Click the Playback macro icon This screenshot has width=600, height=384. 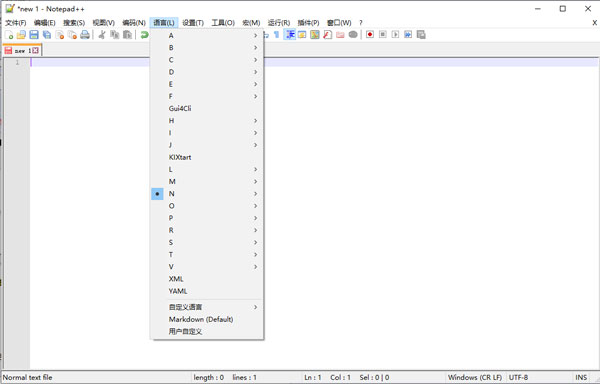pos(395,35)
